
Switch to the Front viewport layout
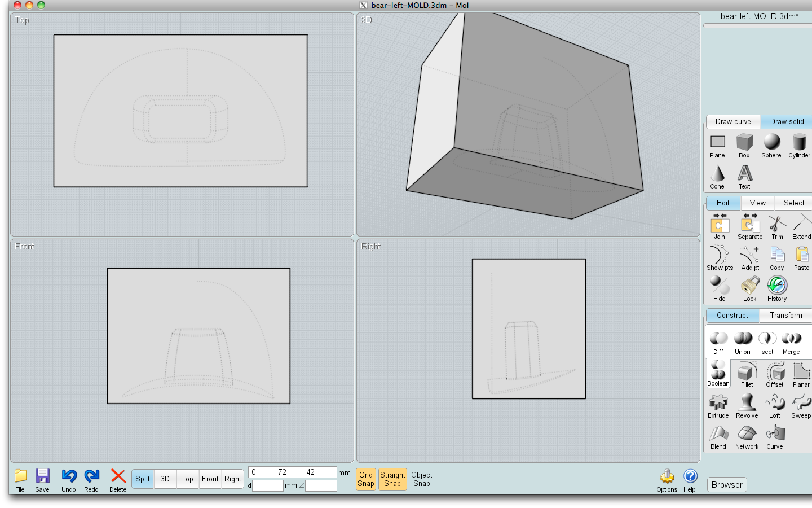[210, 479]
